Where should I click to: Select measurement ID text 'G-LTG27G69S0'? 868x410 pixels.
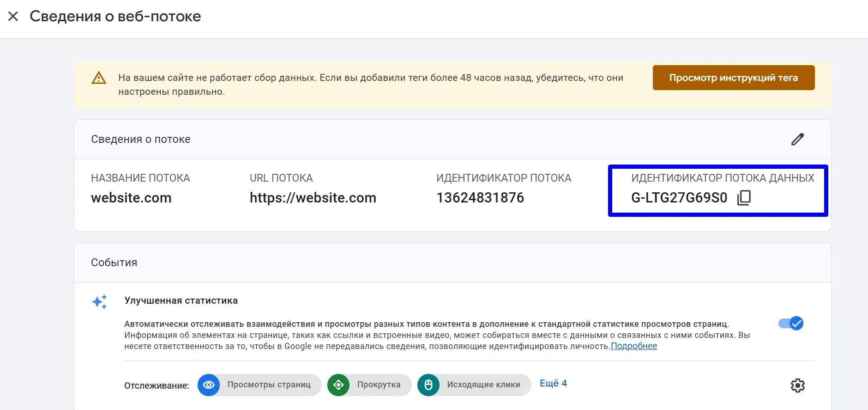coord(679,198)
